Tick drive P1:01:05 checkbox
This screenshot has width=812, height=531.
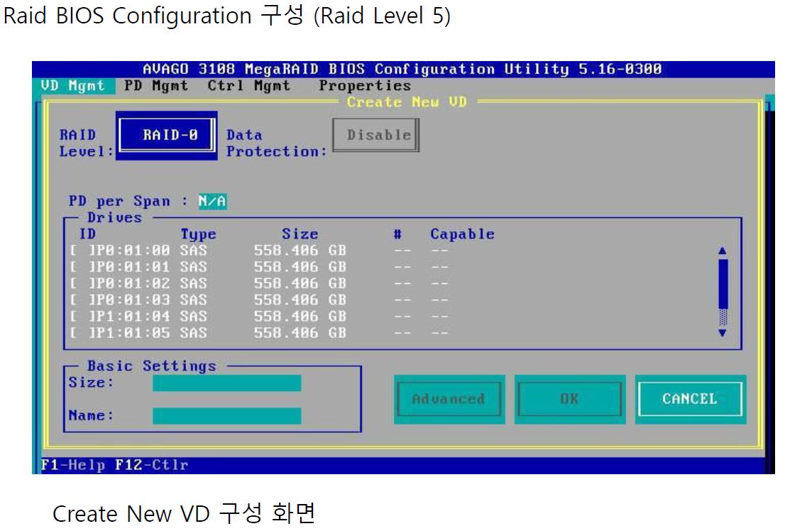point(80,332)
